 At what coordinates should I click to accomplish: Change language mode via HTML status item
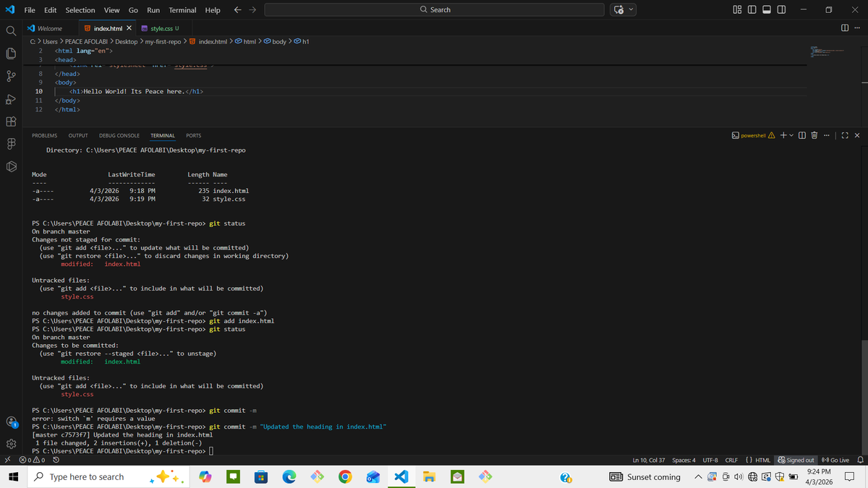tap(758, 460)
